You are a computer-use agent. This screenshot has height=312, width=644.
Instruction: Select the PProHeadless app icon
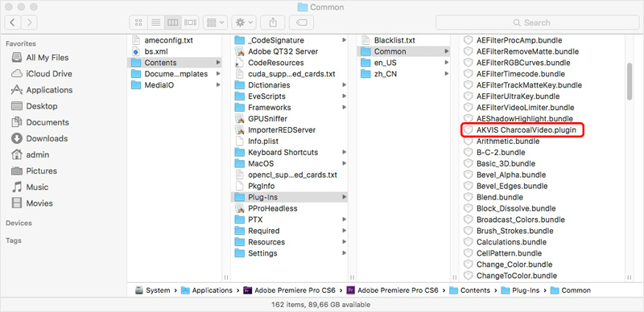click(239, 208)
